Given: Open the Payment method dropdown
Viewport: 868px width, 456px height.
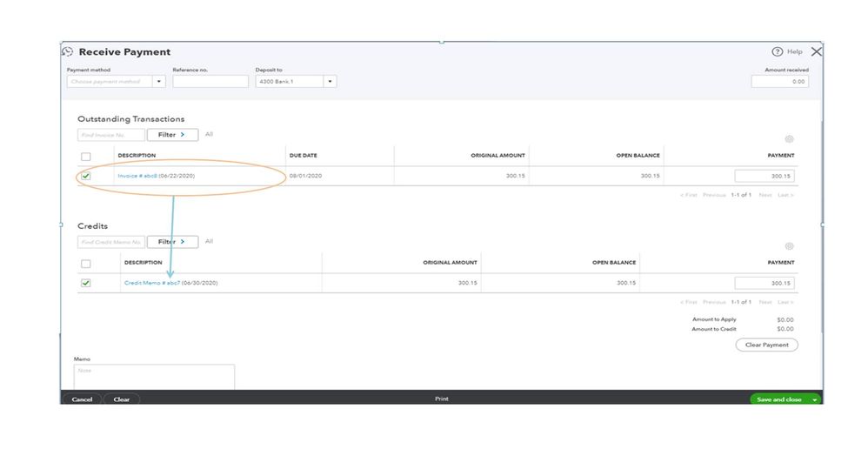Looking at the screenshot, I should pyautogui.click(x=159, y=82).
